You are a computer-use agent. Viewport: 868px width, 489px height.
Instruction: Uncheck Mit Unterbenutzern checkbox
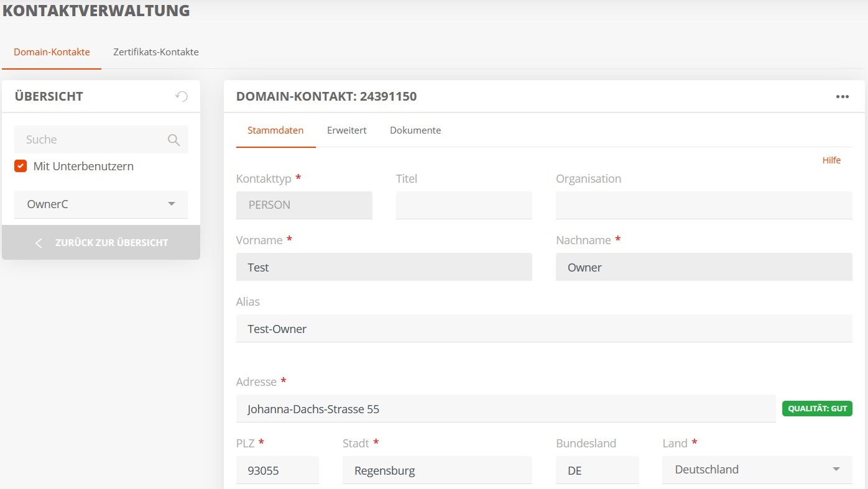[x=21, y=166]
